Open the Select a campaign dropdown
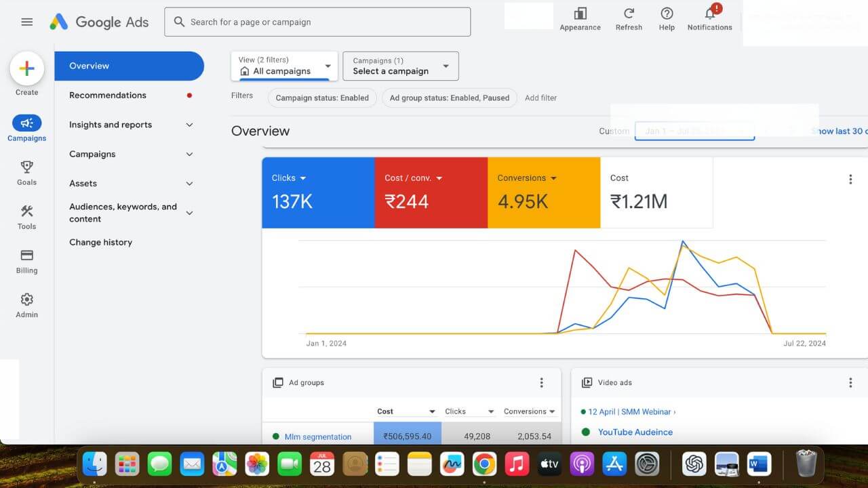 tap(400, 66)
